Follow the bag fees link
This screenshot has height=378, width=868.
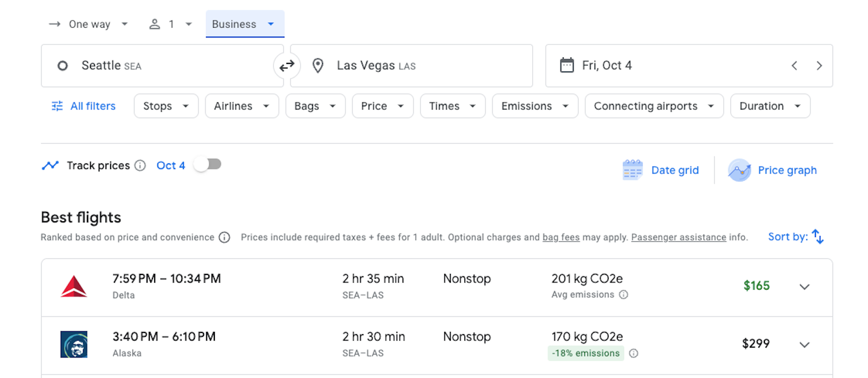561,237
